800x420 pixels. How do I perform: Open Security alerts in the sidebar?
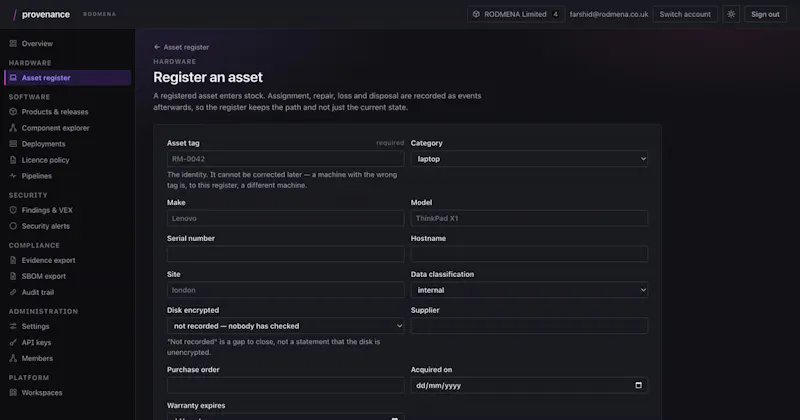coord(67,226)
